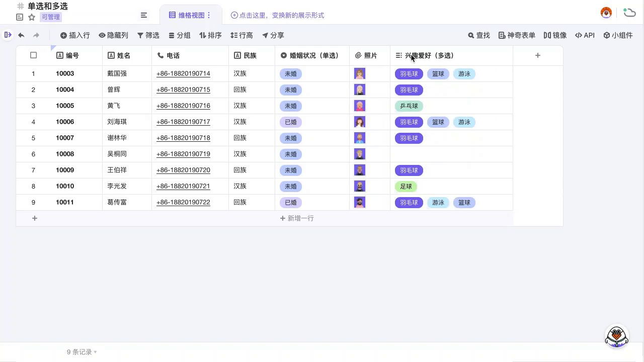This screenshot has width=644, height=362.
Task: Expand the 9 条记录 record count dropdown
Action: click(x=80, y=352)
